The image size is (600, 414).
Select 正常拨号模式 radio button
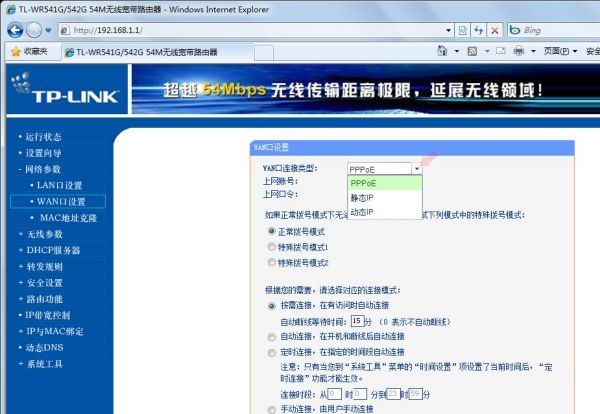click(x=272, y=231)
